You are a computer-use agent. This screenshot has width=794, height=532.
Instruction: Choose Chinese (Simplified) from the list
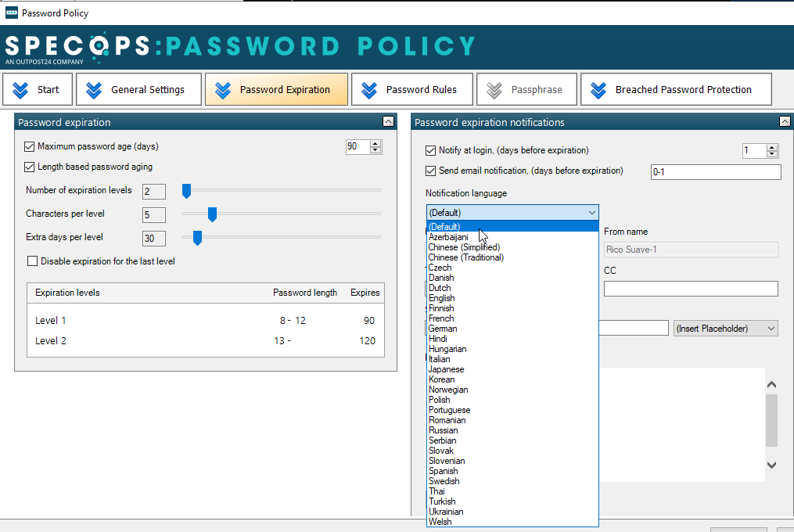512,247
